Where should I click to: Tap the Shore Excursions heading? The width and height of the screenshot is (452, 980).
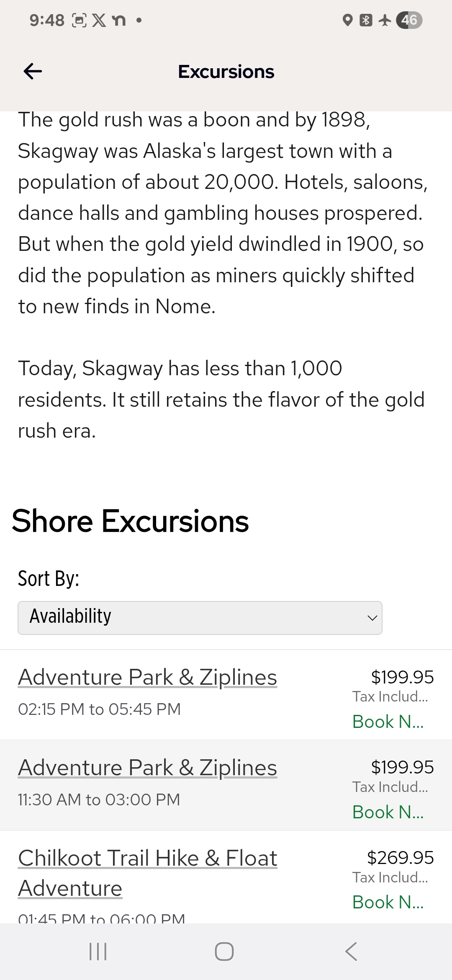(130, 521)
